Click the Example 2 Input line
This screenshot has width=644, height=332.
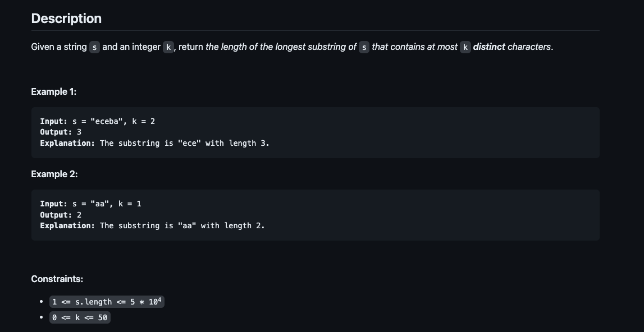click(x=90, y=204)
